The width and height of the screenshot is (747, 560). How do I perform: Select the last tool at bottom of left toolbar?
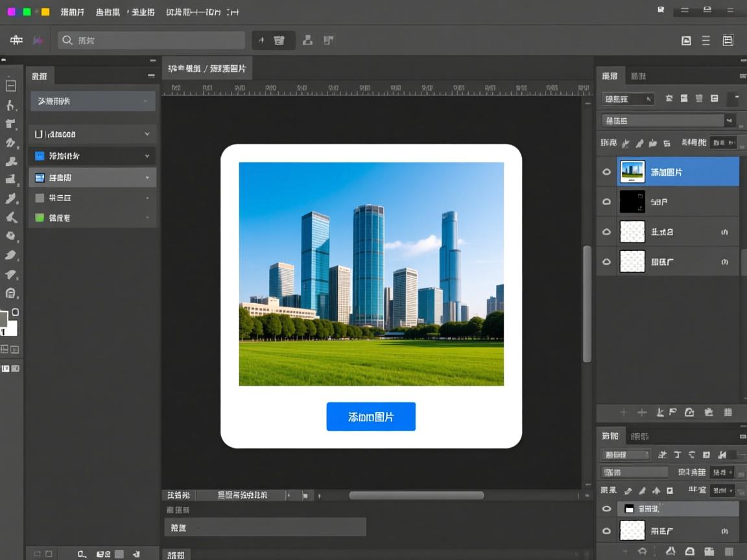click(10, 293)
